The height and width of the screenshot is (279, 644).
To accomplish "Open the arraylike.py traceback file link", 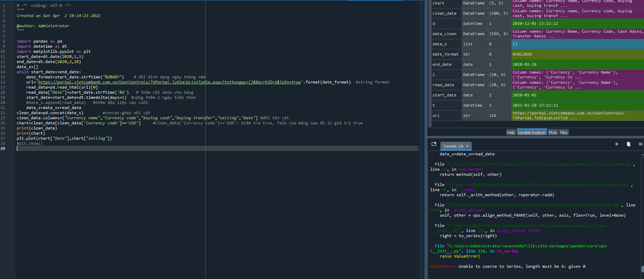I will tap(539, 185).
